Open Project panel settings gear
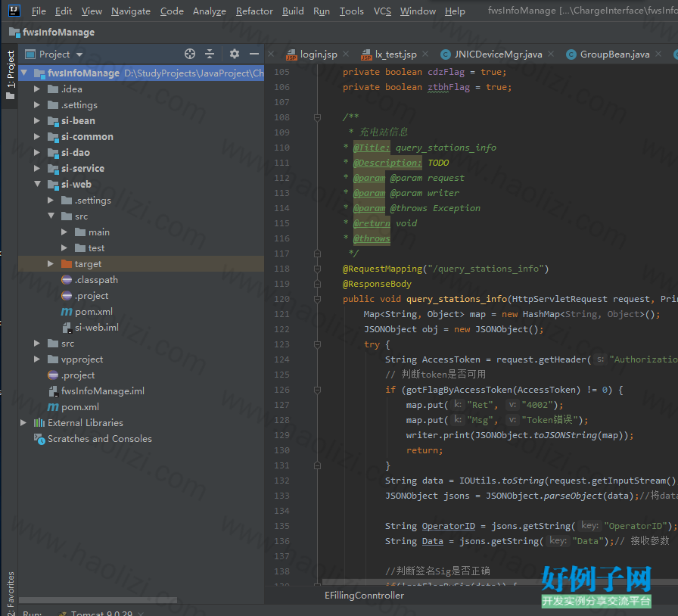678x616 pixels. [x=235, y=54]
